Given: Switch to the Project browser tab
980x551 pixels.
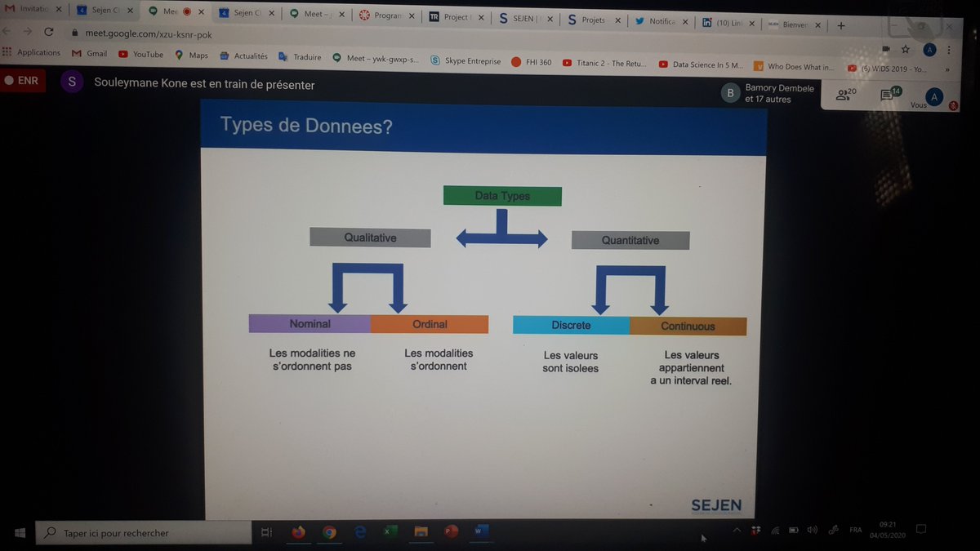Looking at the screenshot, I should click(457, 17).
